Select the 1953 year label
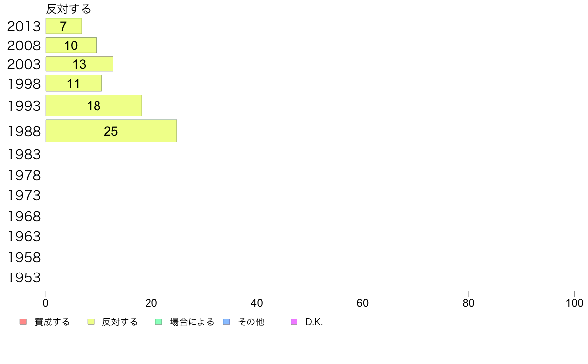 click(x=24, y=278)
